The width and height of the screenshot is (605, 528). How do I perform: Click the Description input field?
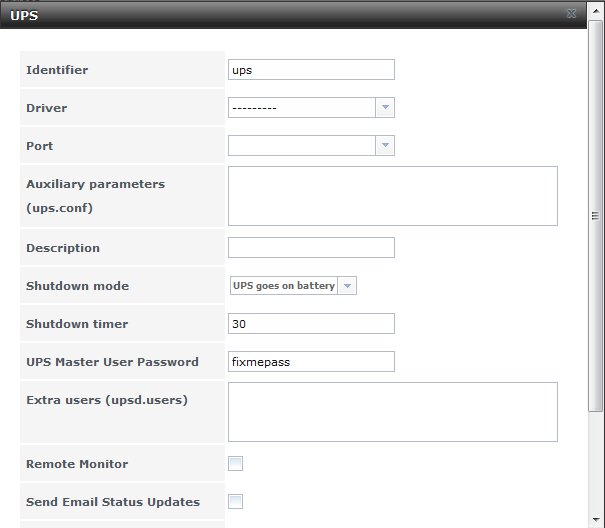coord(311,248)
